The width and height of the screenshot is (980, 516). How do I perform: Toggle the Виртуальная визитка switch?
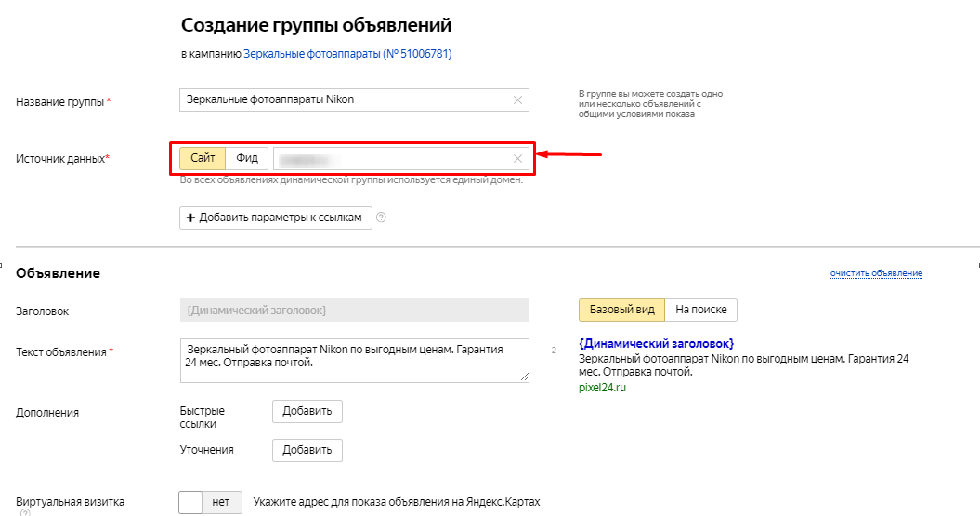click(210, 502)
